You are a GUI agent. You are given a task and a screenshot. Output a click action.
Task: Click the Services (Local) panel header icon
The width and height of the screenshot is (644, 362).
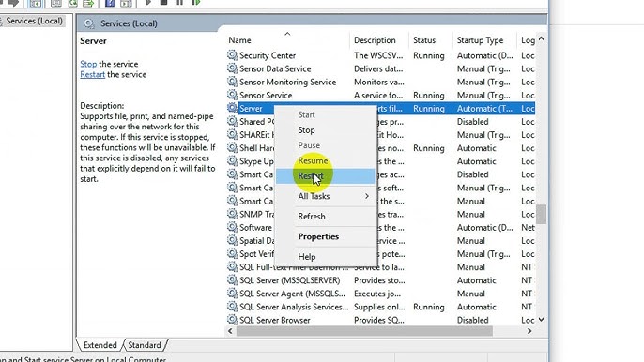89,23
